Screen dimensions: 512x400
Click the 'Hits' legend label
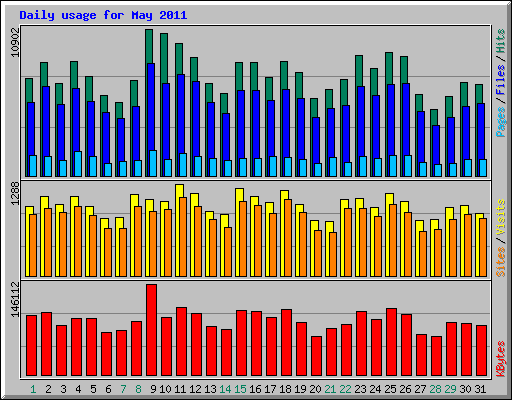tap(501, 41)
